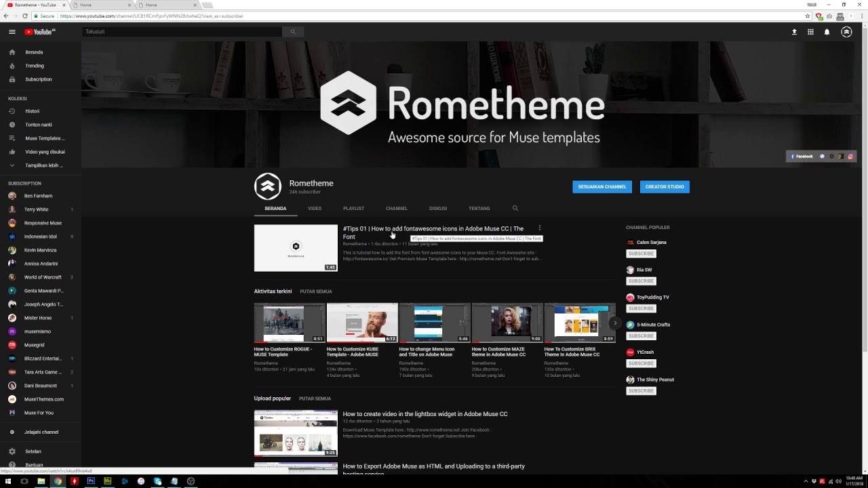Open File Explorer from the taskbar

(x=41, y=481)
